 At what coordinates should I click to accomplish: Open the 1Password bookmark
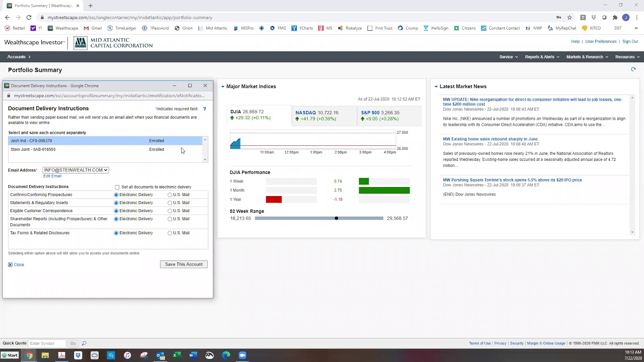(155, 28)
